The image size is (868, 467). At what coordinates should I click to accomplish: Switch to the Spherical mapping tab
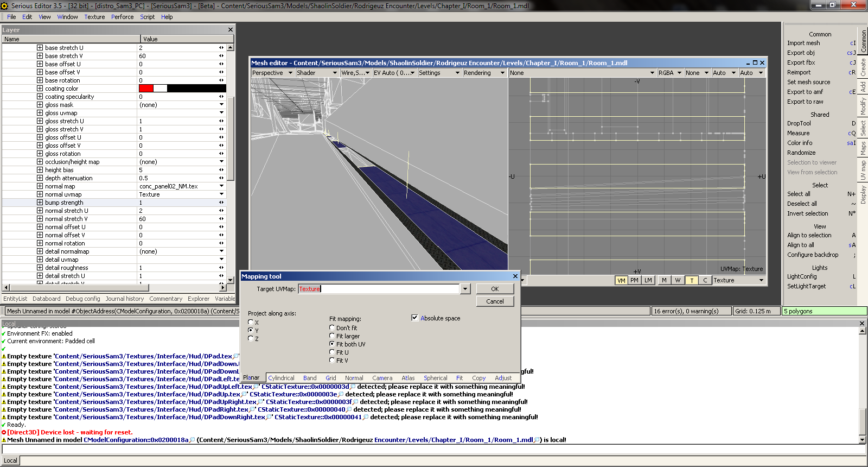(x=435, y=378)
